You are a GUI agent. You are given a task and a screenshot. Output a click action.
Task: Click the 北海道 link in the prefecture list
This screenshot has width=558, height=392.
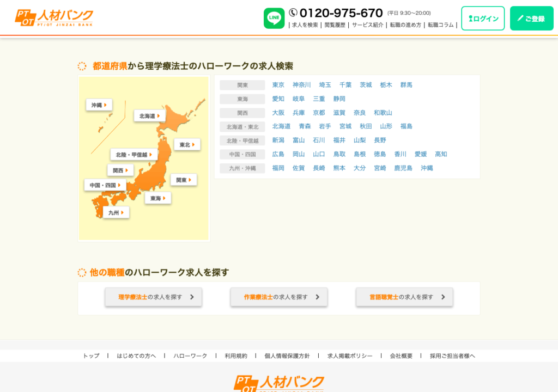click(x=281, y=126)
